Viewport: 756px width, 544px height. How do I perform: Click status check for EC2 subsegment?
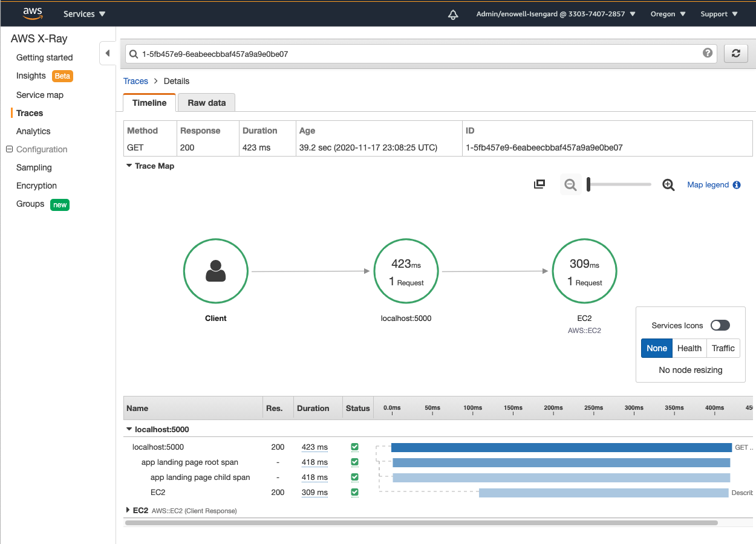(354, 493)
